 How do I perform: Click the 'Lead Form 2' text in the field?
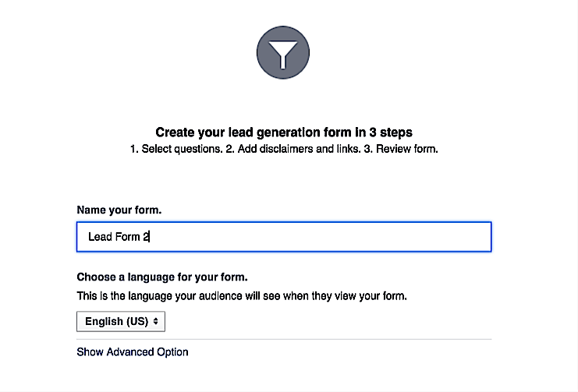point(118,237)
